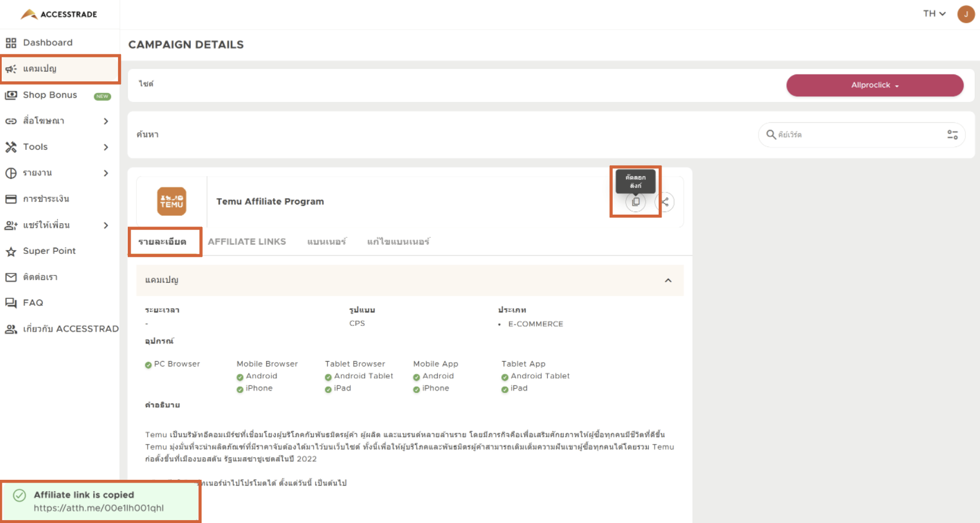Screen dimensions: 980x523
Task: Click the campaign megaphone icon
Action: click(11, 69)
